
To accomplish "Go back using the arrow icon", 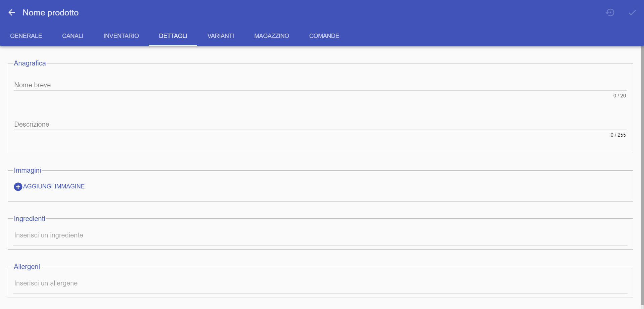I will [x=12, y=12].
